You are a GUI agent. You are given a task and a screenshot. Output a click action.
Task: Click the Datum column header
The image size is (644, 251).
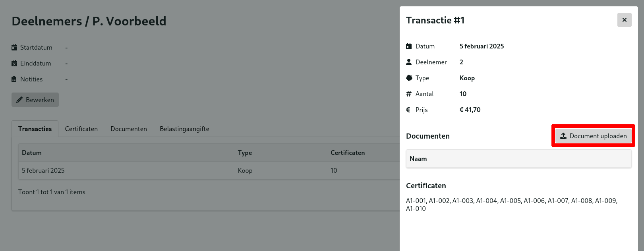(32, 153)
